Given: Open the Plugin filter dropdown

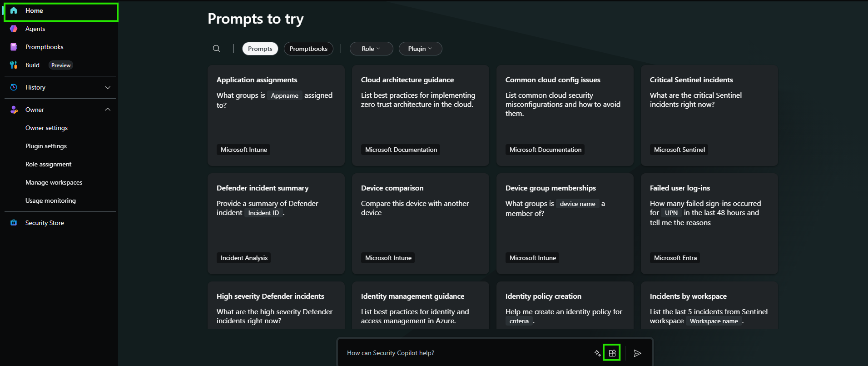Looking at the screenshot, I should pos(420,49).
